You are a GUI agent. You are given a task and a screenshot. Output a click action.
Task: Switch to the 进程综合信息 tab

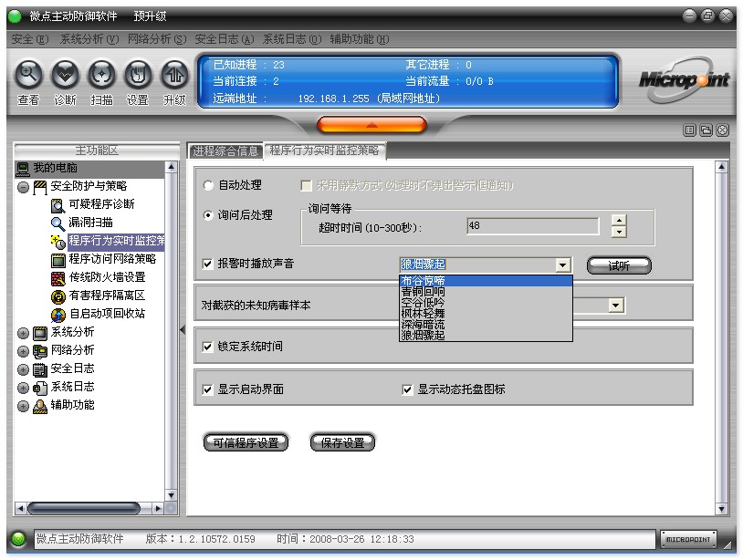click(225, 151)
